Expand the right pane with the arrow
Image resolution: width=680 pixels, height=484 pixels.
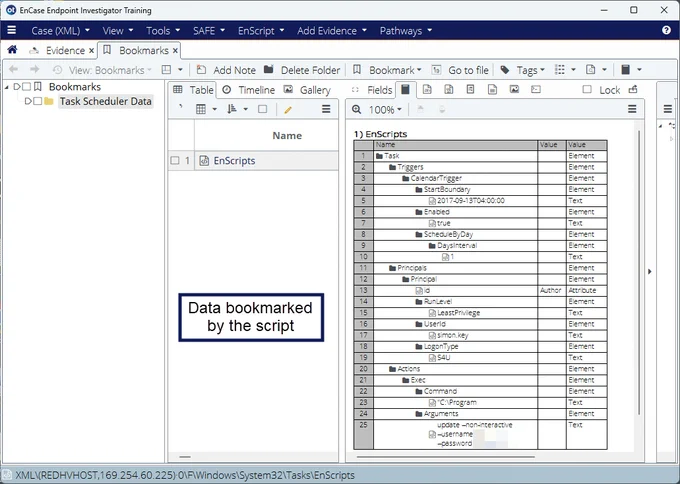pyautogui.click(x=650, y=271)
